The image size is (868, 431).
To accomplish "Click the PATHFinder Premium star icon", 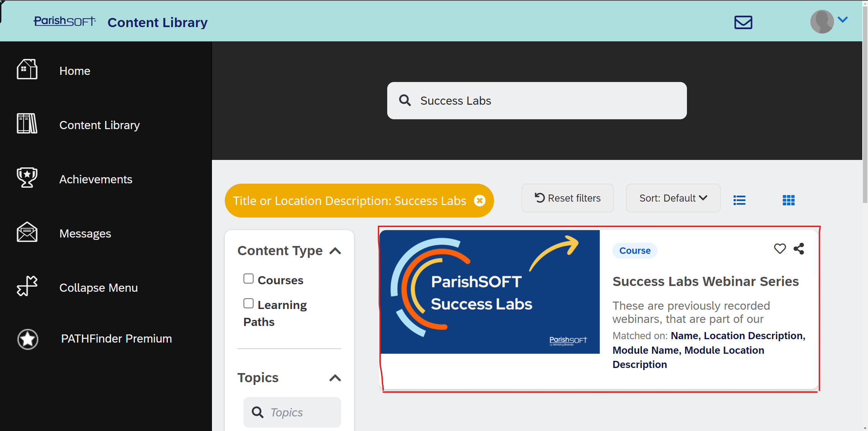I will click(27, 339).
